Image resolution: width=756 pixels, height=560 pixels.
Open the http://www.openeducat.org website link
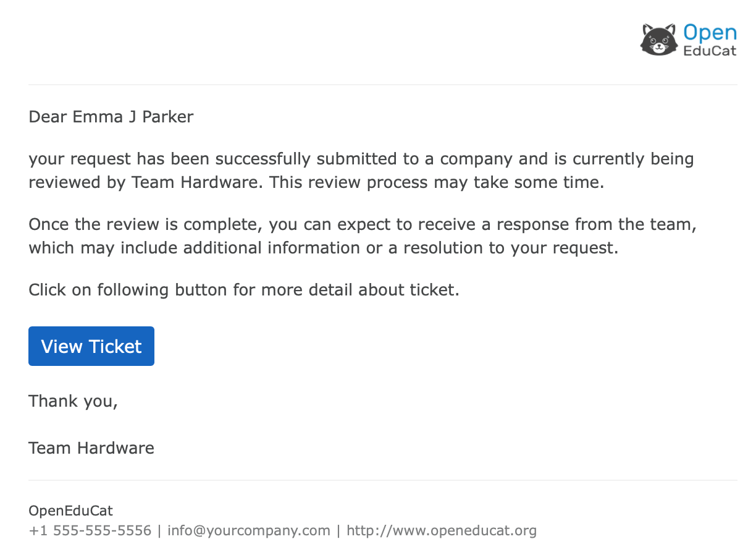(441, 530)
